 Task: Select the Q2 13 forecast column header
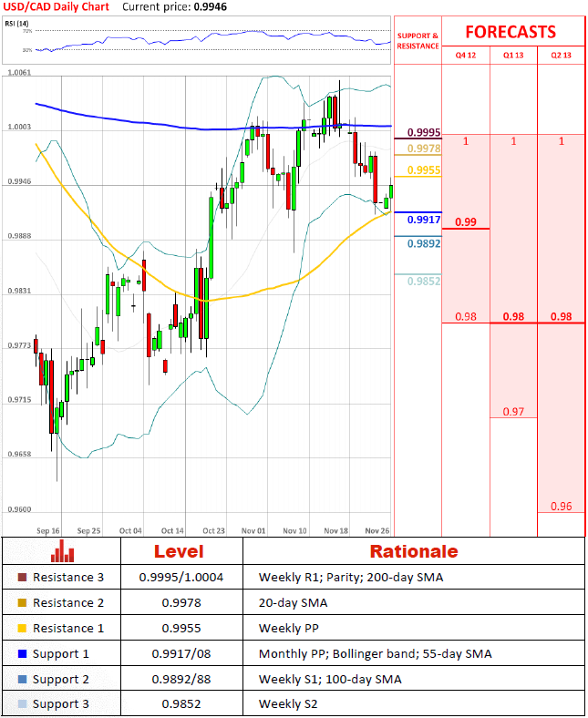tap(561, 56)
